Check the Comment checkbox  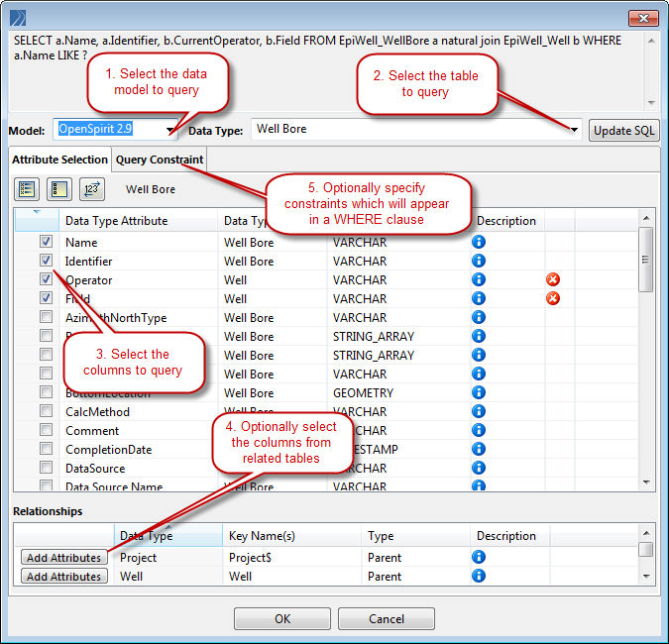(46, 430)
